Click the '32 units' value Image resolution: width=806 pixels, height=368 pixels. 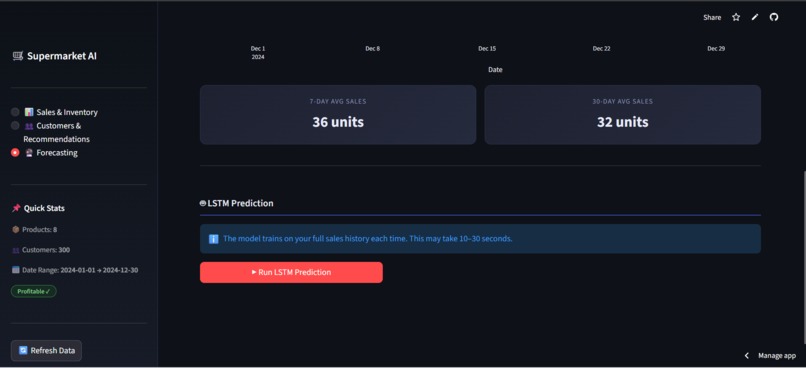pyautogui.click(x=622, y=122)
